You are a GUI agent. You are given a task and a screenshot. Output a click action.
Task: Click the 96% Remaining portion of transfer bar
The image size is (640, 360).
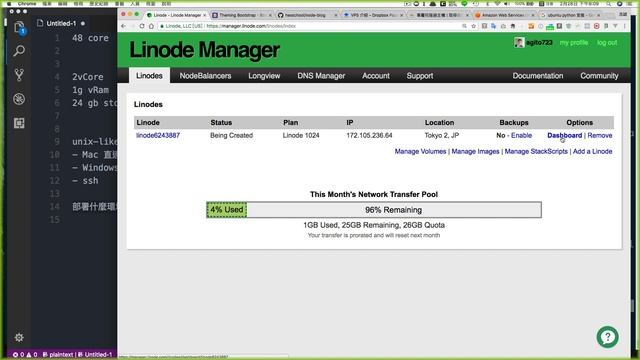pos(393,210)
